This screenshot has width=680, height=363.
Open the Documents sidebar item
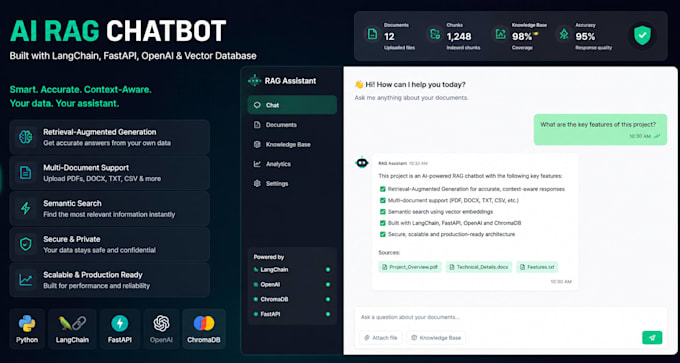pyautogui.click(x=292, y=125)
